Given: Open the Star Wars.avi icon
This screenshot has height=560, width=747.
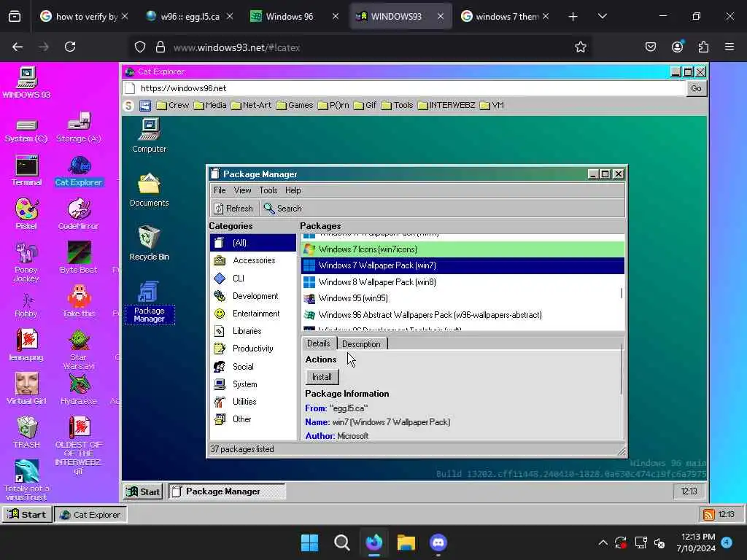Looking at the screenshot, I should 79,349.
